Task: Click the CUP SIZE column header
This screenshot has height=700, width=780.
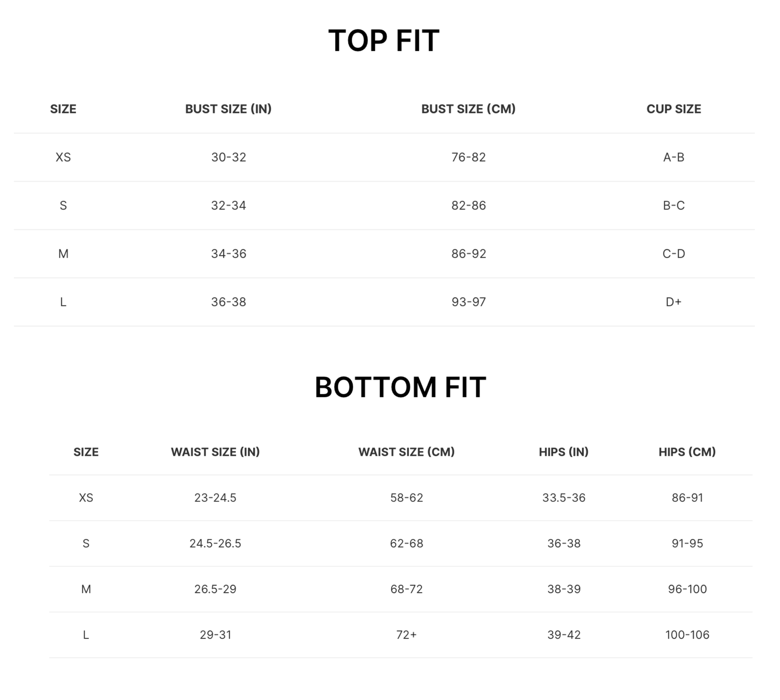Action: click(x=673, y=109)
